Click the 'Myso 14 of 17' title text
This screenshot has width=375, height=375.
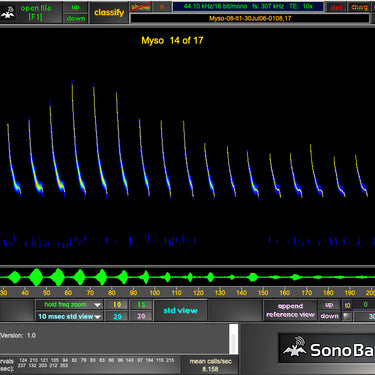tap(172, 41)
